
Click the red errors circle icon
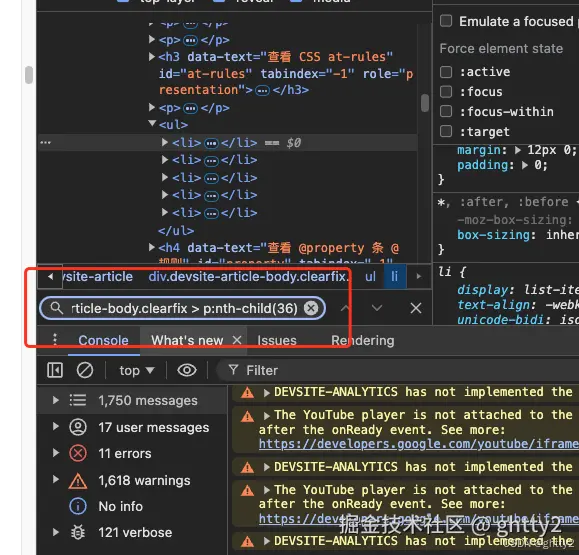pyautogui.click(x=78, y=453)
